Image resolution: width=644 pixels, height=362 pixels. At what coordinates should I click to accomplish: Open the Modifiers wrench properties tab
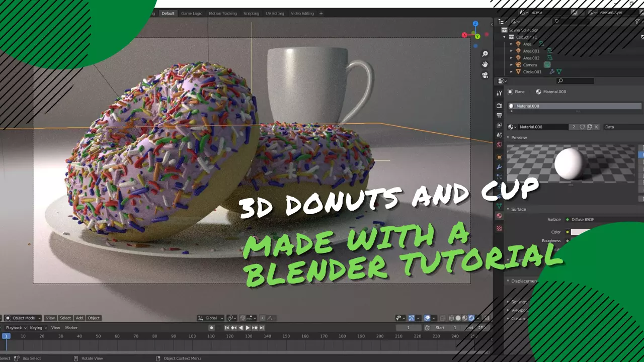coord(499,167)
